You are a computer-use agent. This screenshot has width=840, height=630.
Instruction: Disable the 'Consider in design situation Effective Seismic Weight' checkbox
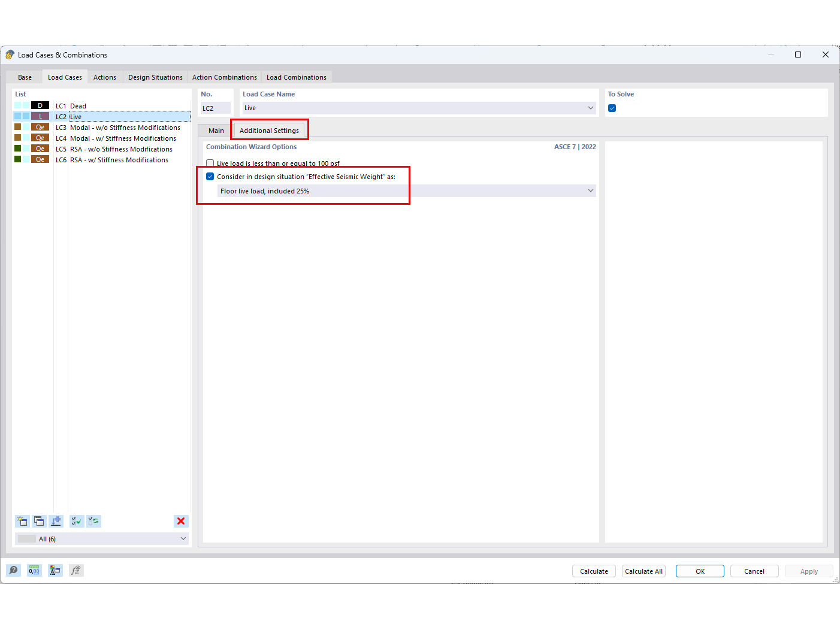[210, 176]
